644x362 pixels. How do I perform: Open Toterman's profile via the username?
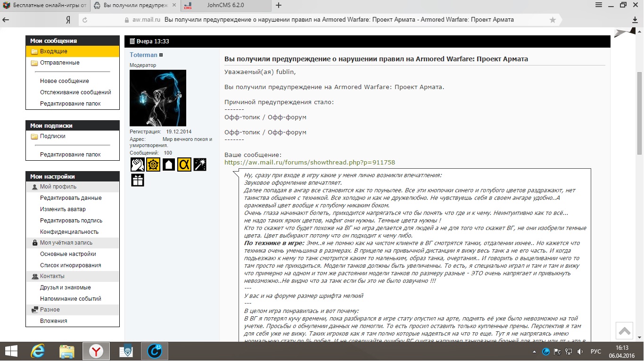143,55
